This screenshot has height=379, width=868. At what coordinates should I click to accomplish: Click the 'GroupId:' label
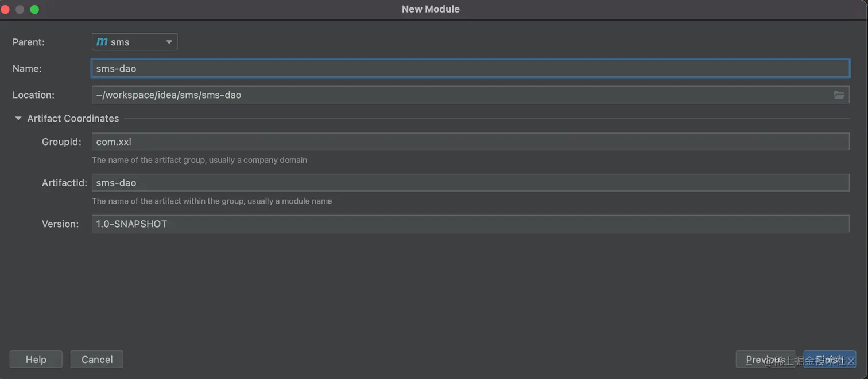61,142
